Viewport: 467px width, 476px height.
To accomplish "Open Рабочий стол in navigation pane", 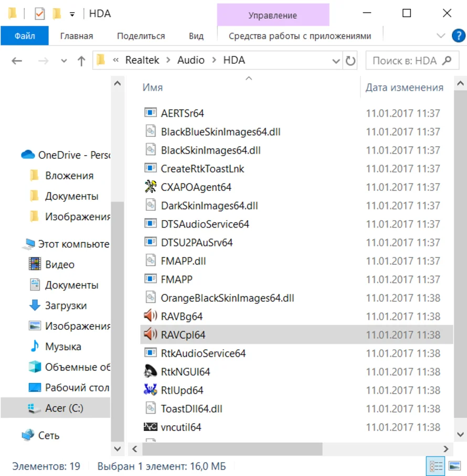I will coord(69,387).
